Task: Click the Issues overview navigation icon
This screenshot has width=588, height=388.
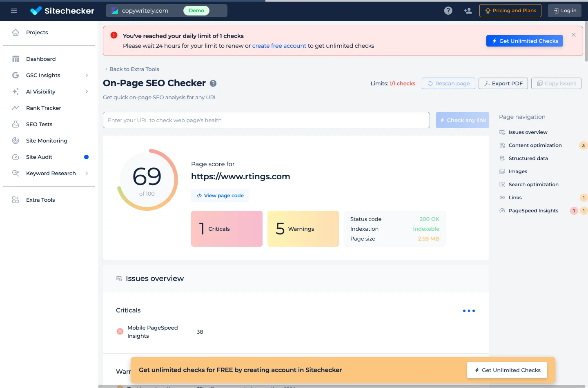Action: pos(502,132)
